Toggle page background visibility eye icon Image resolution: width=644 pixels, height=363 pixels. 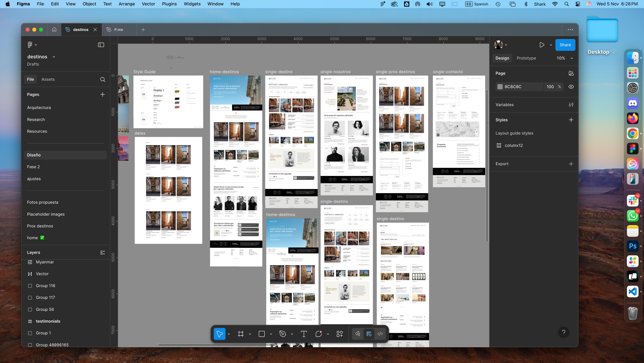(571, 87)
